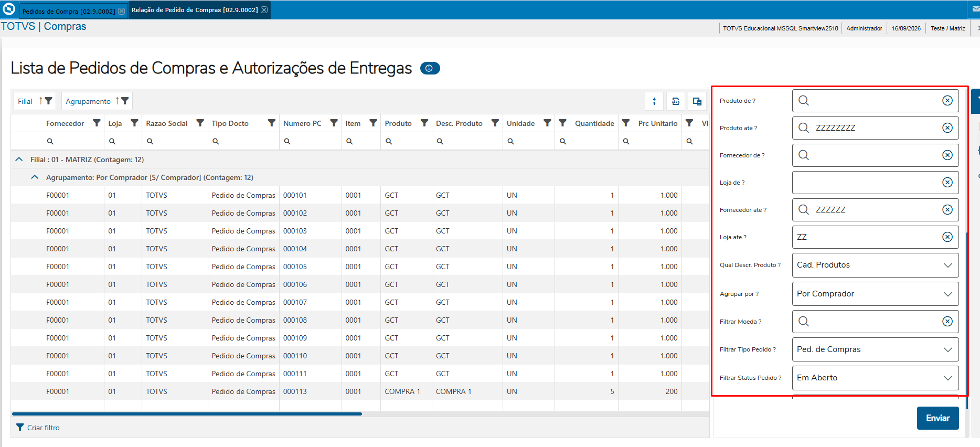
Task: Filter the Fornecedor column header
Action: (x=97, y=123)
